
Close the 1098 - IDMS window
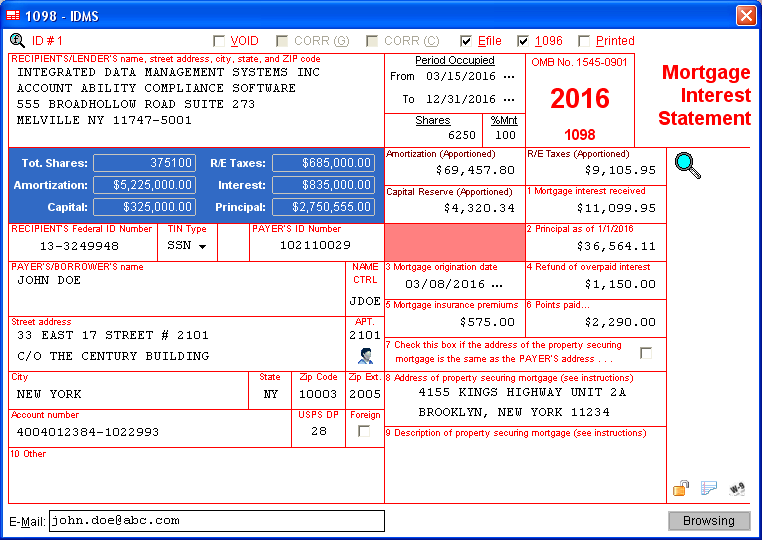[745, 15]
